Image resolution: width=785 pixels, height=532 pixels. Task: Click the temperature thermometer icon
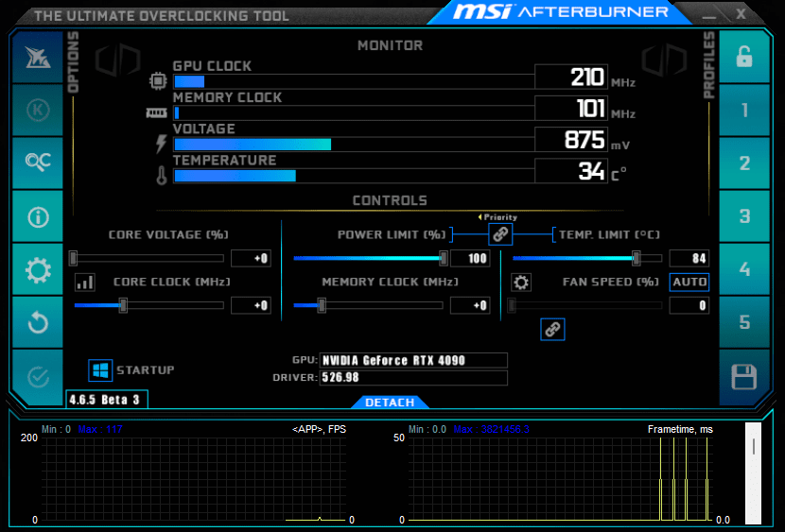pos(161,176)
